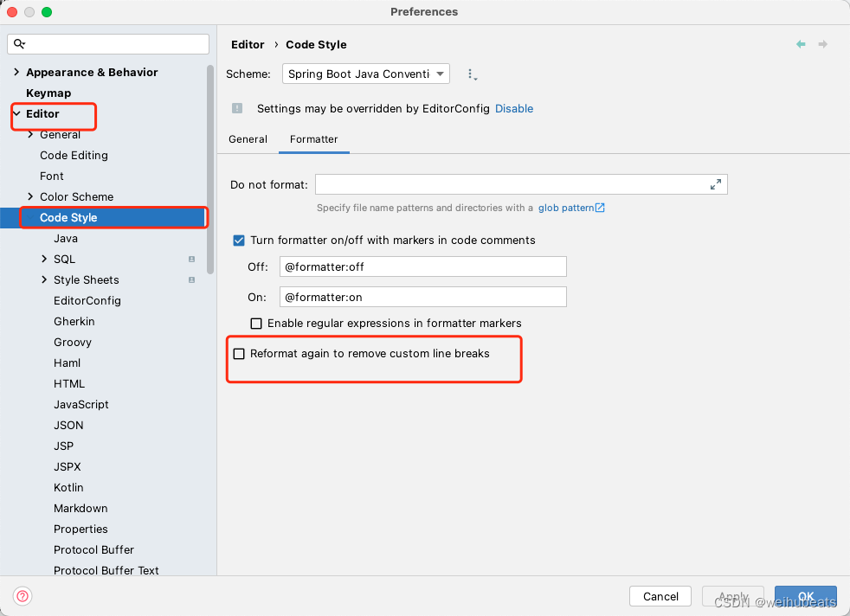Select Keymap in the sidebar
850x616 pixels.
[48, 93]
